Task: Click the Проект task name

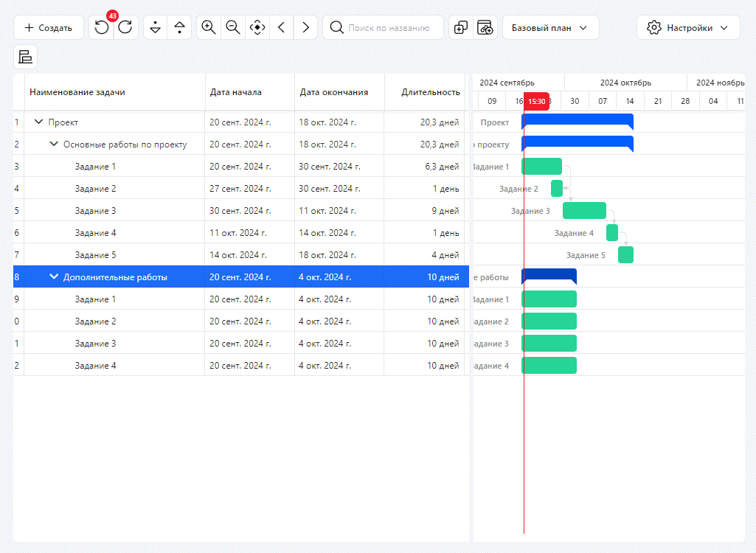Action: click(x=63, y=122)
